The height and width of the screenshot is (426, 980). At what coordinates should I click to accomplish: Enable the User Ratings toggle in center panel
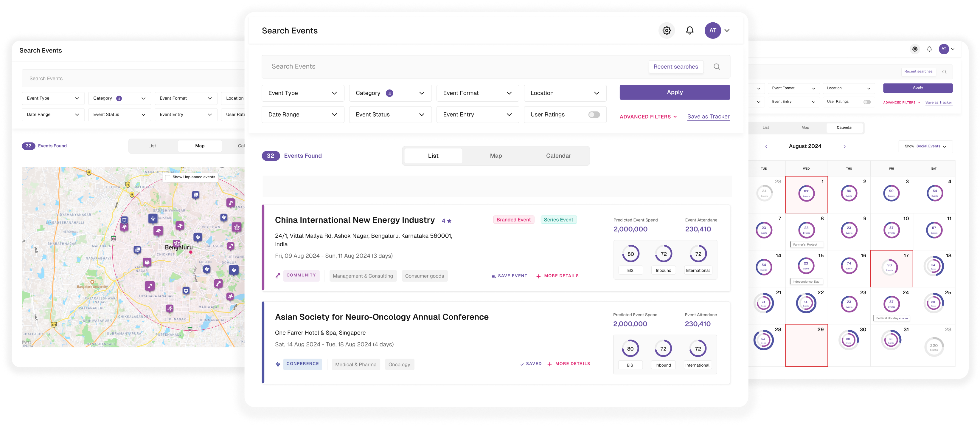point(594,114)
